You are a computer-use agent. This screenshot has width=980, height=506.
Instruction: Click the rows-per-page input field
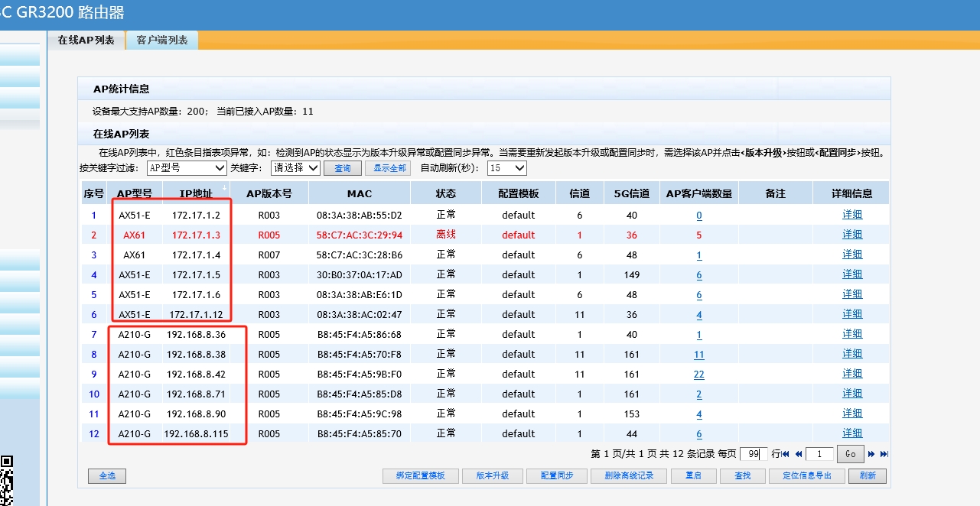pyautogui.click(x=753, y=454)
